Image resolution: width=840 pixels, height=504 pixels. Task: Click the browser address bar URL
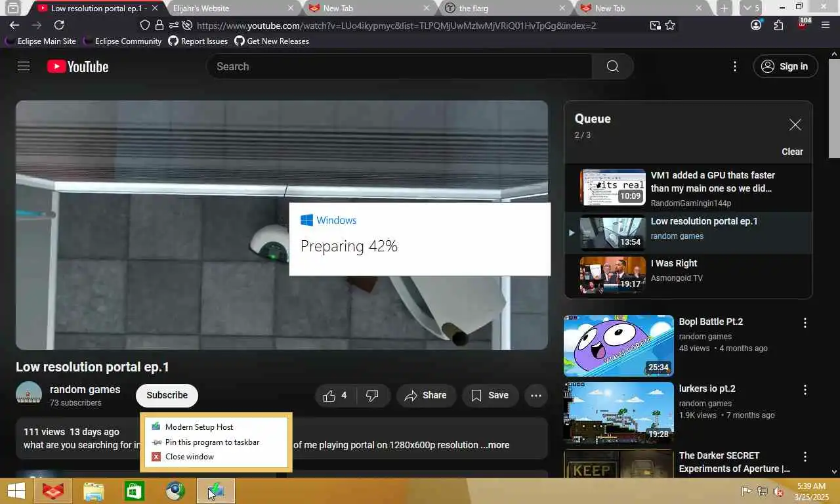coord(396,26)
